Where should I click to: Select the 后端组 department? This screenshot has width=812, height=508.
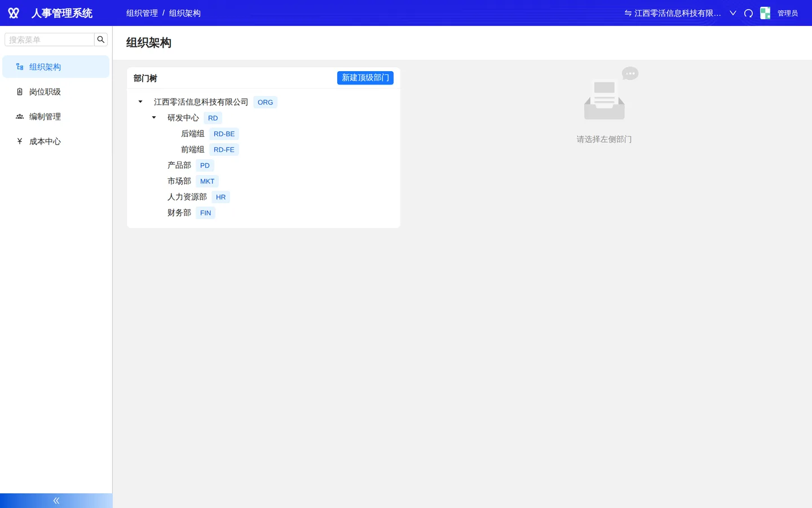click(193, 134)
